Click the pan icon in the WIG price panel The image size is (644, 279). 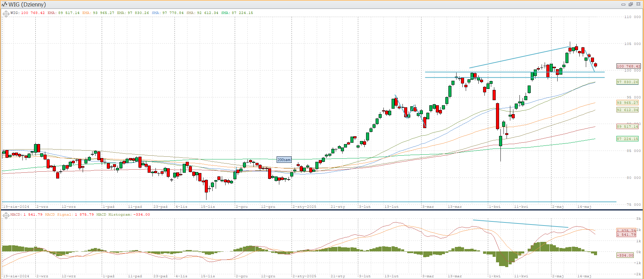[6, 14]
